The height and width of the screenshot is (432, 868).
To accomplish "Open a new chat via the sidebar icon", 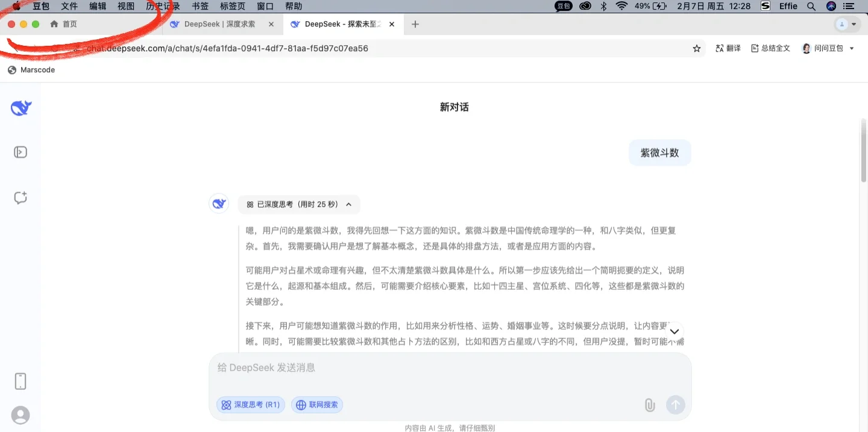I will (20, 197).
